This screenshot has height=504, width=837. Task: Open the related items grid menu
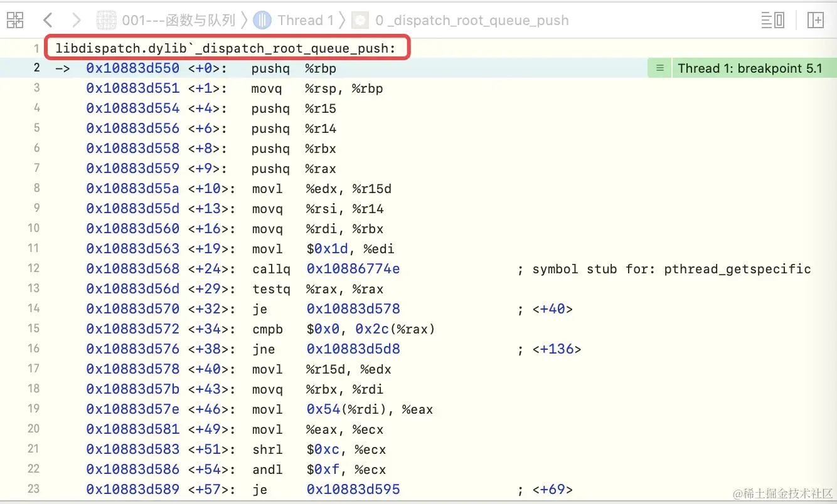pos(15,20)
